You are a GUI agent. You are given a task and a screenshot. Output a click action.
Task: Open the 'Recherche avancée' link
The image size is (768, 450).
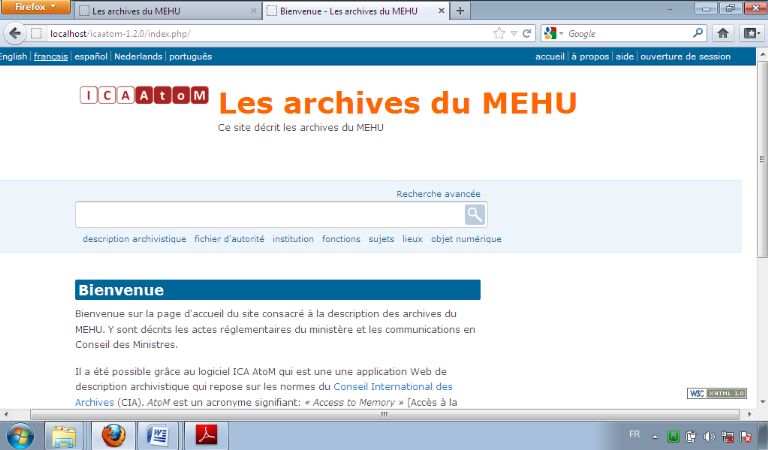[x=438, y=194]
